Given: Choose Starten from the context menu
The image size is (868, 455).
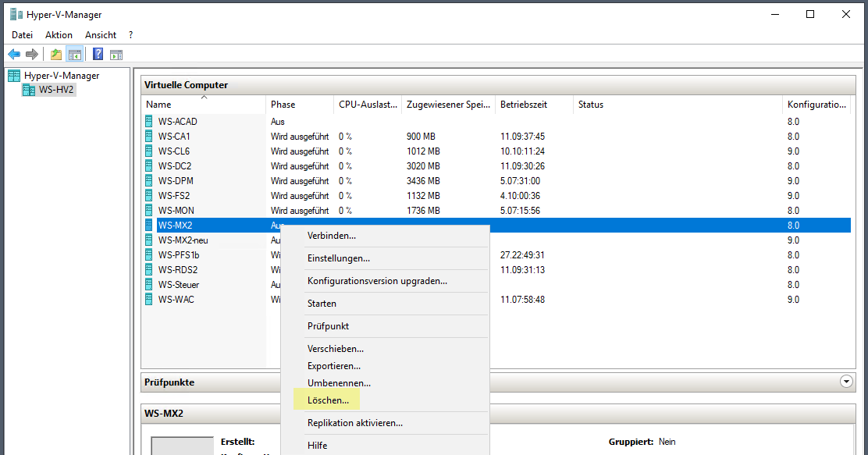Looking at the screenshot, I should coord(385,304).
